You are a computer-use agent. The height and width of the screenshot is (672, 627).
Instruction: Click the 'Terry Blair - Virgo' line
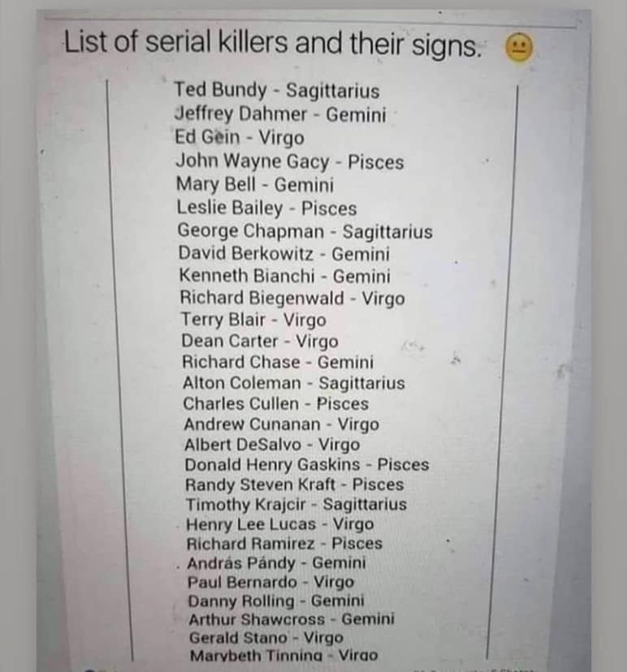pyautogui.click(x=253, y=320)
